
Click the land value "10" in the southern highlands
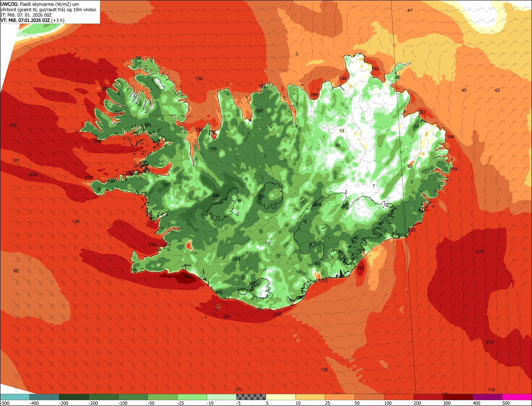click(268, 243)
